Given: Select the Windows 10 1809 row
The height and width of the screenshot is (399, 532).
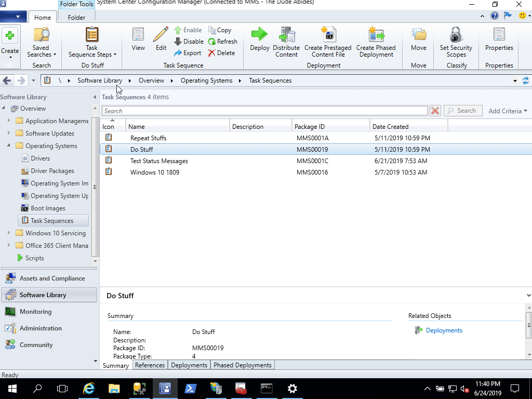Looking at the screenshot, I should pos(315,172).
